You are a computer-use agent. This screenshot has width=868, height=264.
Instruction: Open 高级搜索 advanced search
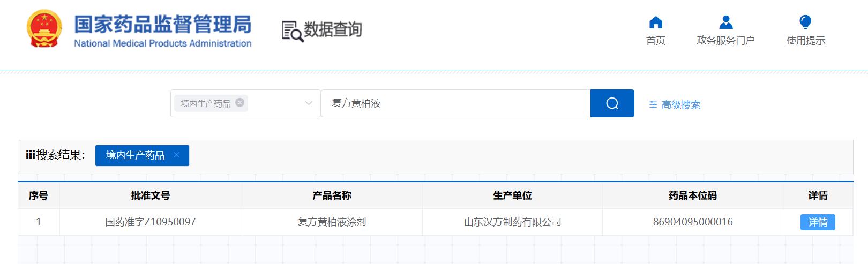click(680, 105)
